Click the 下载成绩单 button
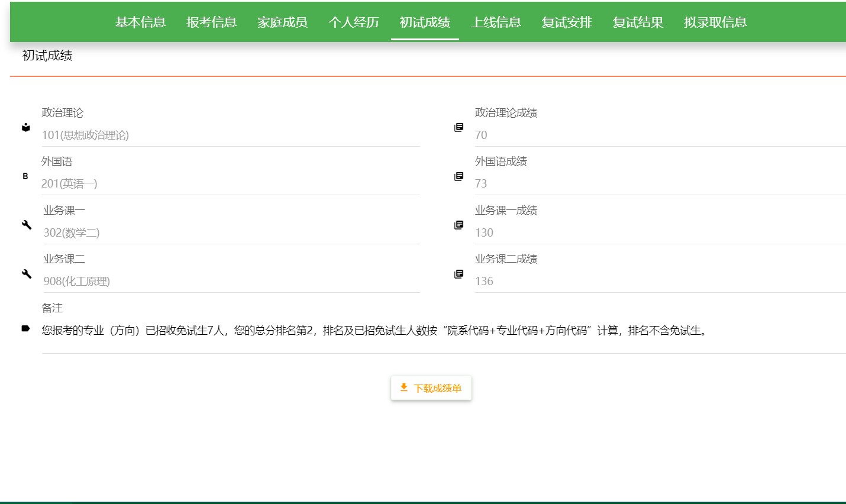This screenshot has width=846, height=504. point(431,388)
